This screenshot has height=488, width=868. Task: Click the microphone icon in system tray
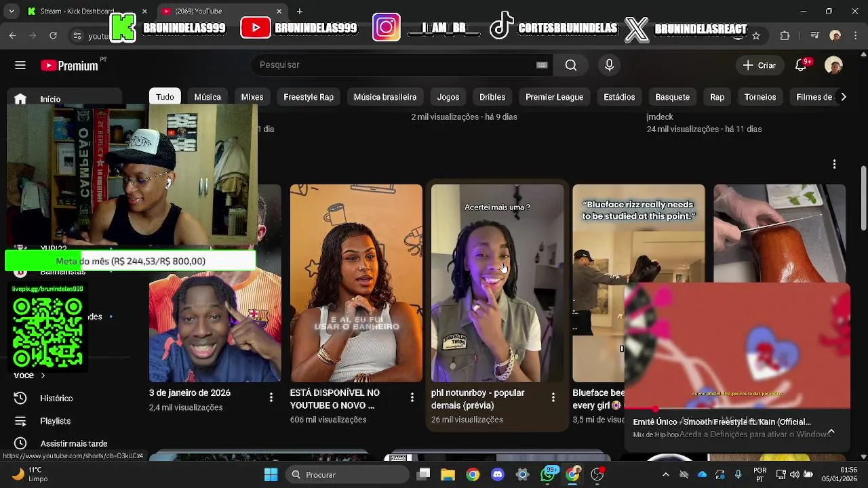coord(738,474)
